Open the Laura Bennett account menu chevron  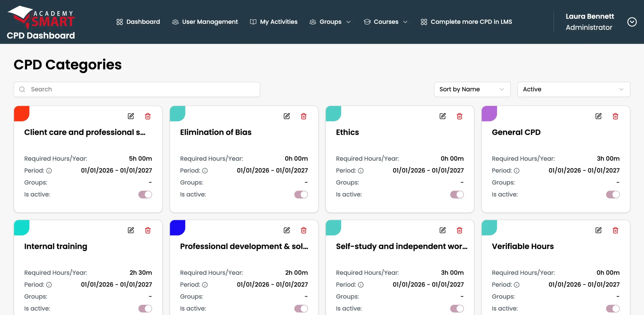tap(632, 22)
